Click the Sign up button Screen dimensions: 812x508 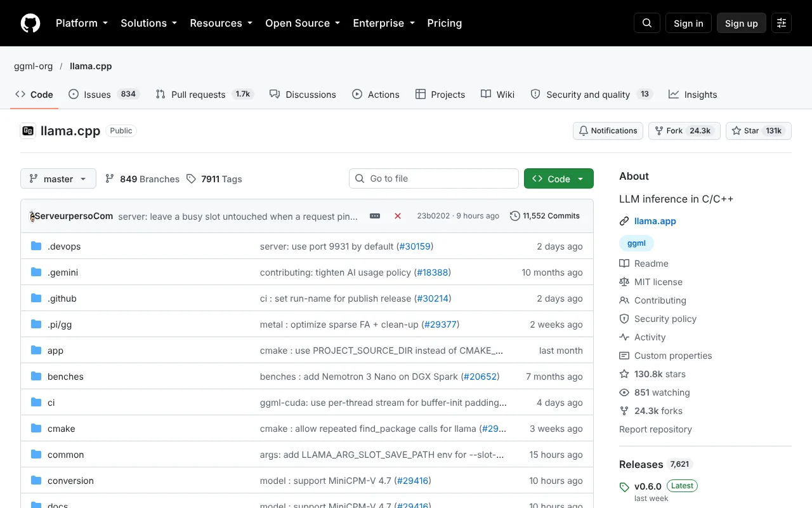pos(742,23)
